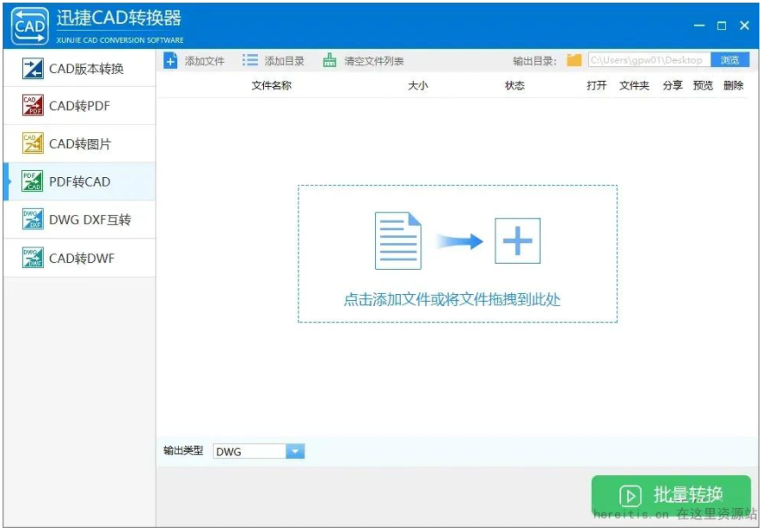Viewport: 762px width, 532px height.
Task: Maximize the converter window
Action: pos(722,26)
